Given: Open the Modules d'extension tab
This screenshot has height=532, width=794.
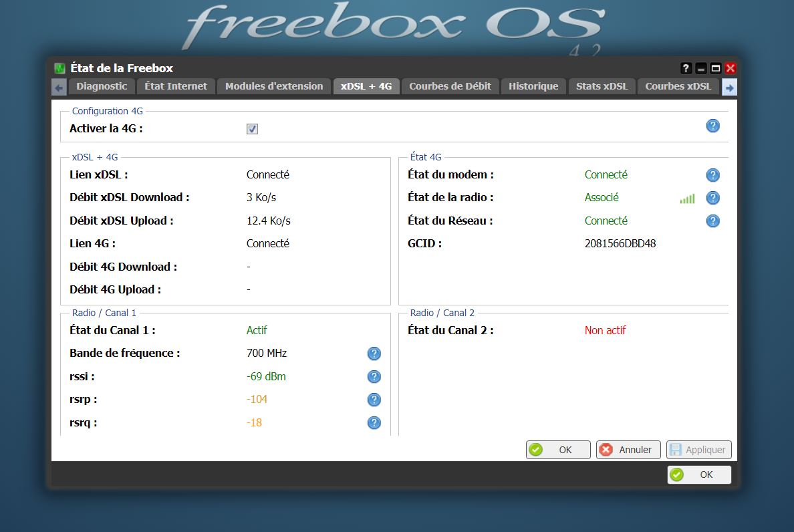Looking at the screenshot, I should (274, 86).
